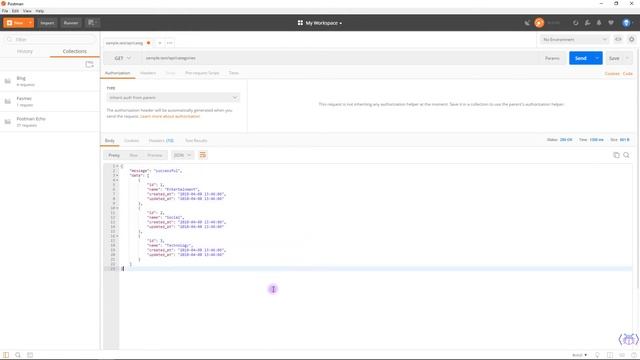Open the No Environment dropdown
640x360 pixels.
click(575, 40)
